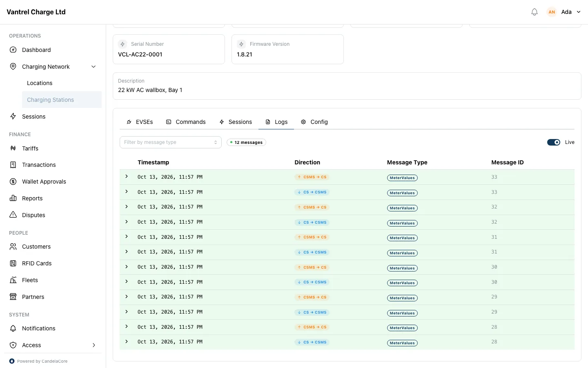Click the Wallet Approvals dollar icon
This screenshot has width=588, height=368.
(x=13, y=182)
